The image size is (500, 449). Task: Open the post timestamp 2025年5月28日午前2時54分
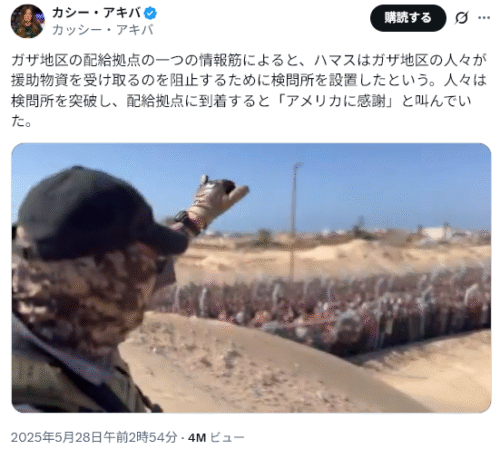94,437
